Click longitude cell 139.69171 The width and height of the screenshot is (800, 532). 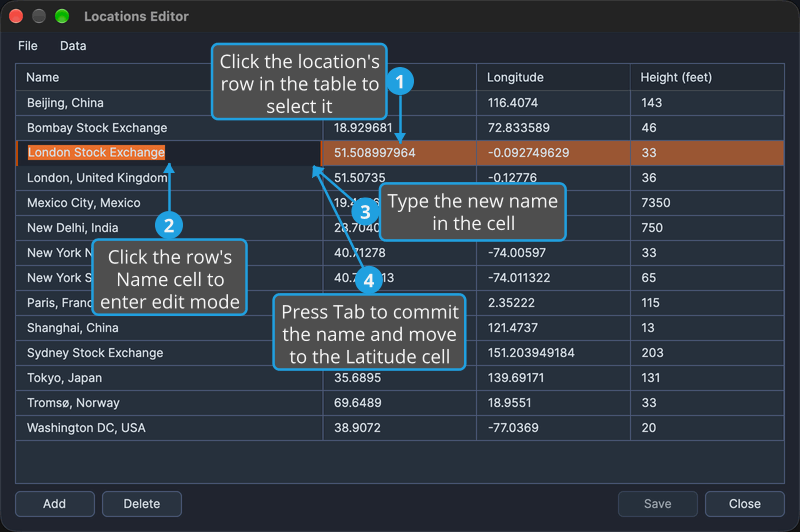click(554, 378)
